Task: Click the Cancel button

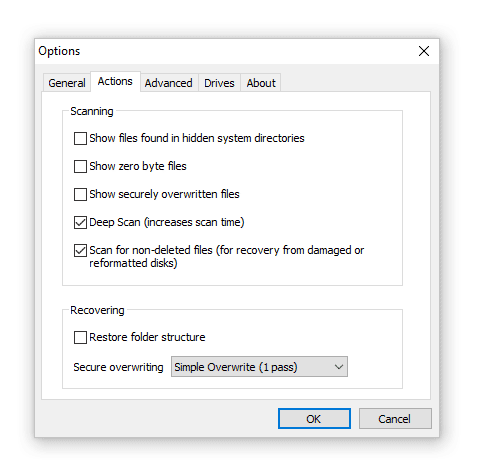Action: (395, 419)
